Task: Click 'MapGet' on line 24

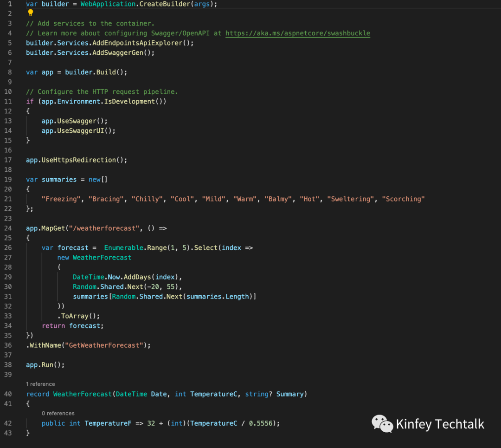Action: (x=53, y=228)
